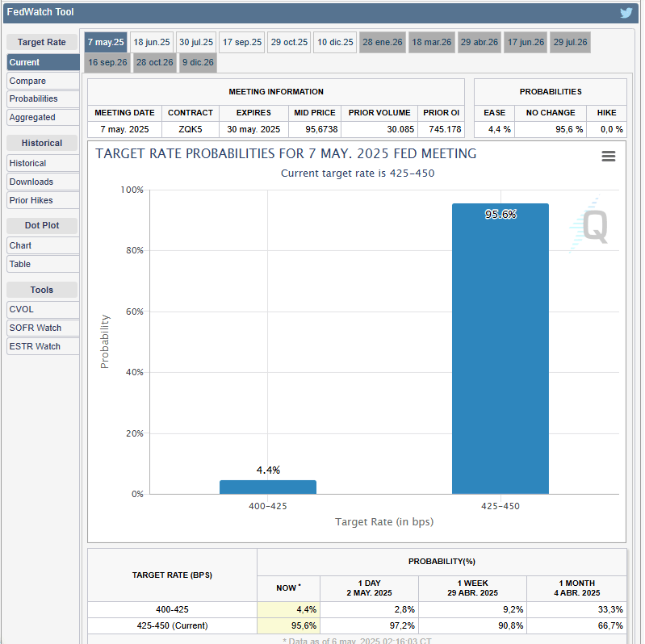The width and height of the screenshot is (645, 644).
Task: Select the 10 dic.25 meeting tab
Action: tap(335, 42)
